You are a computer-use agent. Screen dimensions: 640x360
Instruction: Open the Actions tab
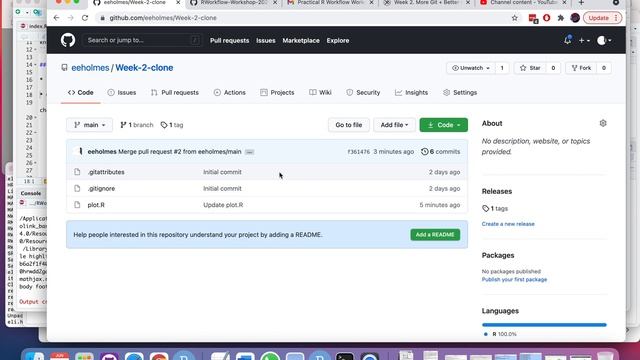coord(230,93)
